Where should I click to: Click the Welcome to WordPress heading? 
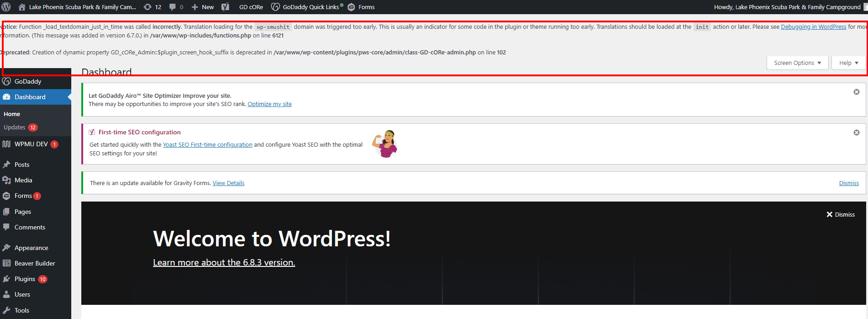click(272, 239)
